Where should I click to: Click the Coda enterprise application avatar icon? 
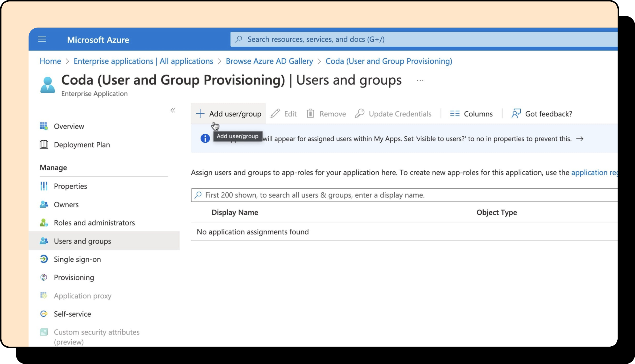(x=48, y=85)
